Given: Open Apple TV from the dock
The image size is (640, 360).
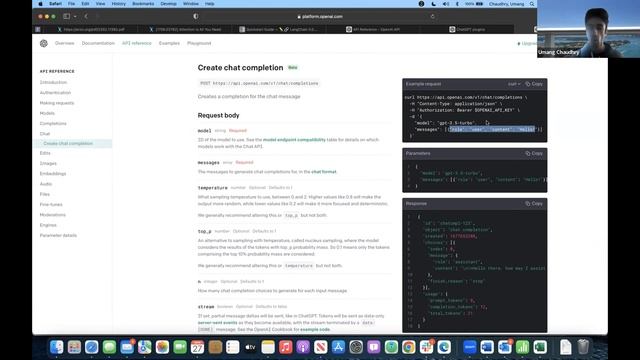Looking at the screenshot, I should pyautogui.click(x=250, y=347).
